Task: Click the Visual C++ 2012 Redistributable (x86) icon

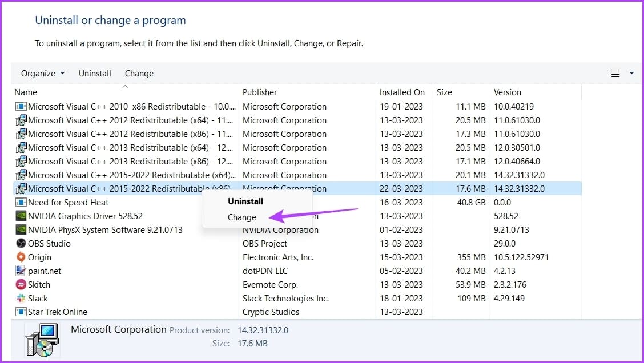Action: 21,134
